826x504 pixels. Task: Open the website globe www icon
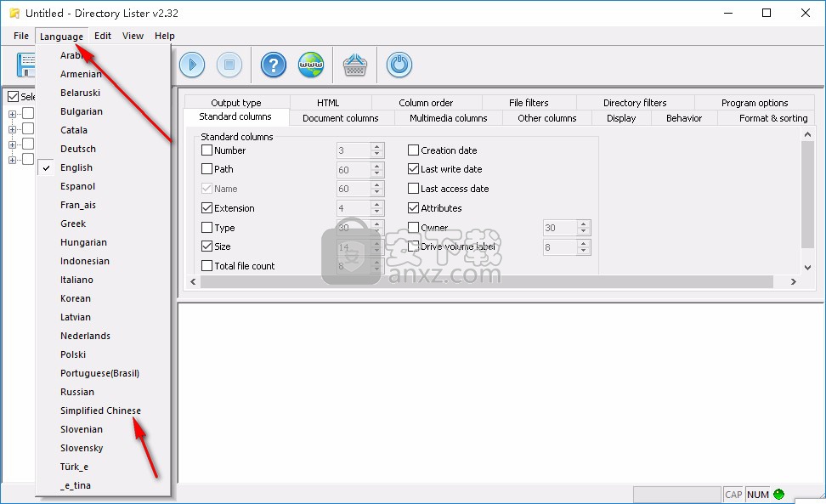pyautogui.click(x=311, y=65)
